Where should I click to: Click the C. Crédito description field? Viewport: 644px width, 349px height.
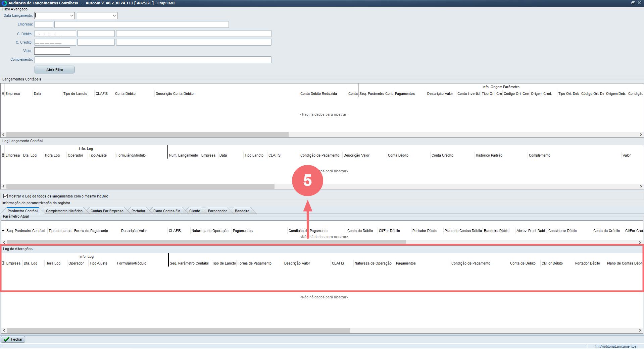[194, 42]
